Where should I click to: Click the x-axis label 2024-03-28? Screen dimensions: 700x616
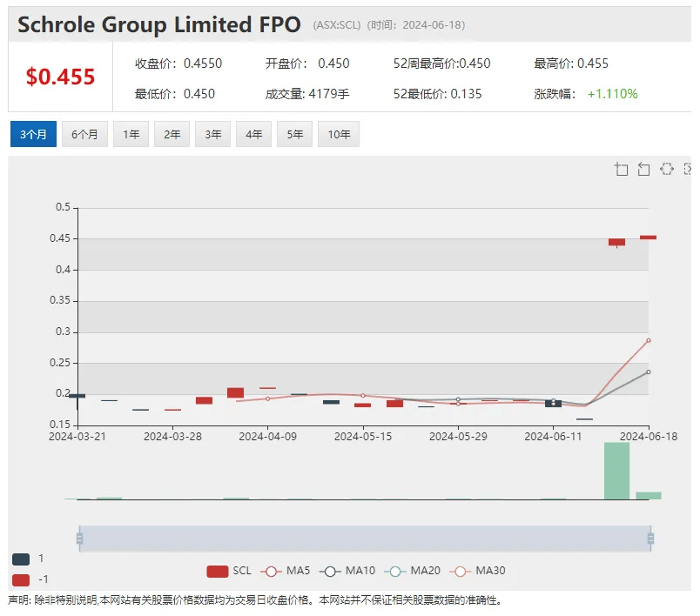click(x=172, y=436)
